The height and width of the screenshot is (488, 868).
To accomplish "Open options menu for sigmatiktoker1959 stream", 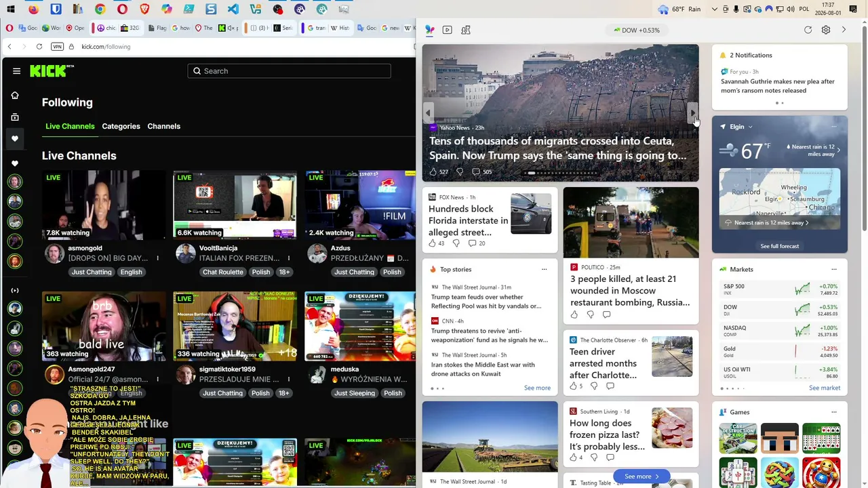I will pyautogui.click(x=289, y=380).
